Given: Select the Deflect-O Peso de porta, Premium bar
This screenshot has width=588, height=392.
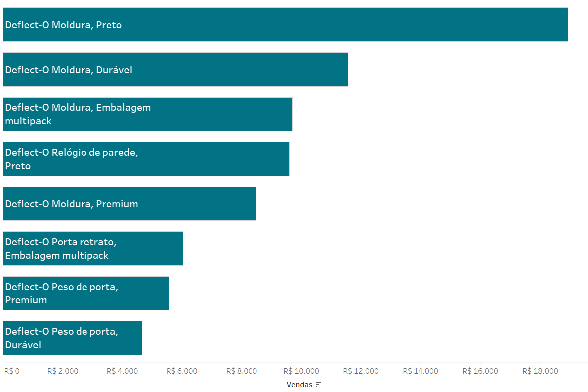Looking at the screenshot, I should pos(86,293).
